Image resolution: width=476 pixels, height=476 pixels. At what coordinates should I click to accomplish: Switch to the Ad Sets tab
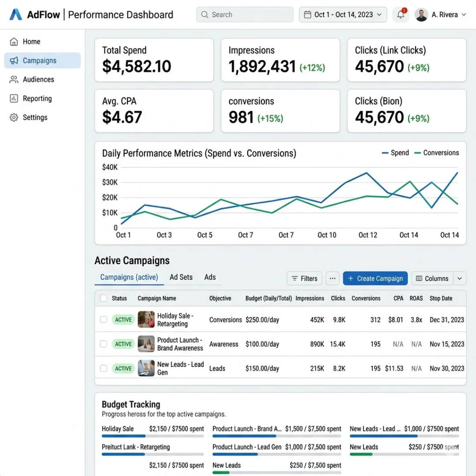[x=181, y=277]
